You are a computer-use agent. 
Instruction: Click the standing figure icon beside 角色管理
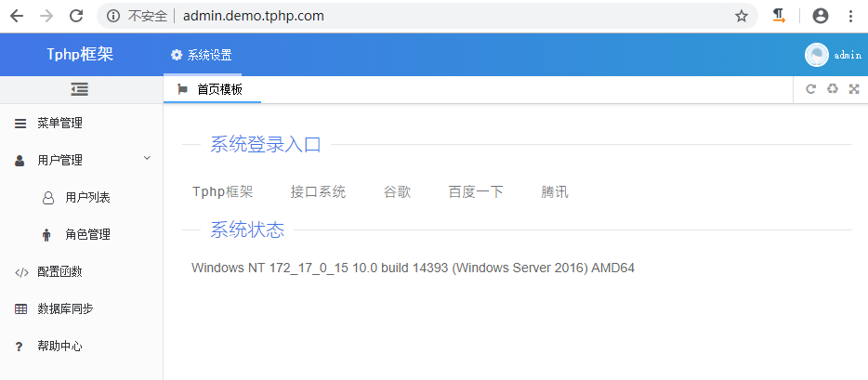click(x=46, y=235)
